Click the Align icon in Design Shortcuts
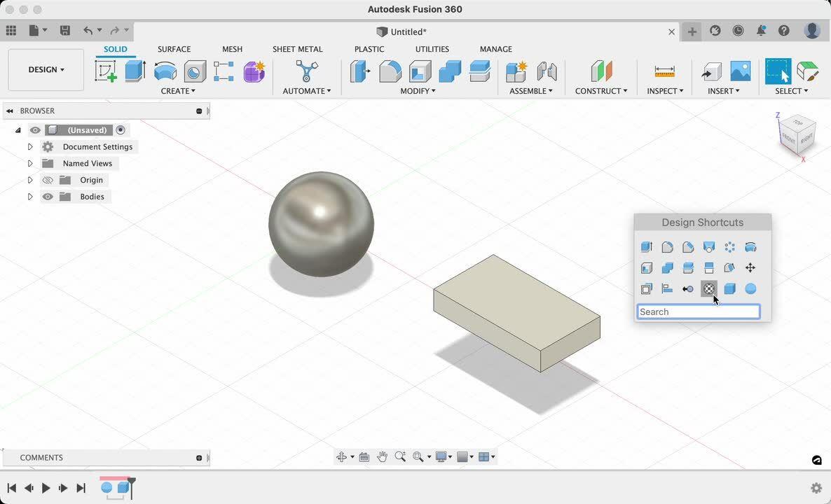831x504 pixels. point(667,288)
